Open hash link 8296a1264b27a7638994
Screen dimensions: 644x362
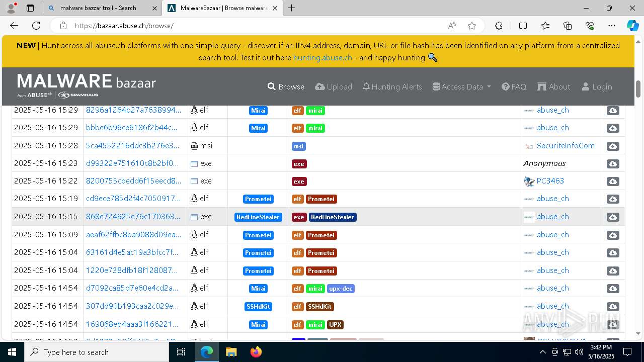(133, 110)
